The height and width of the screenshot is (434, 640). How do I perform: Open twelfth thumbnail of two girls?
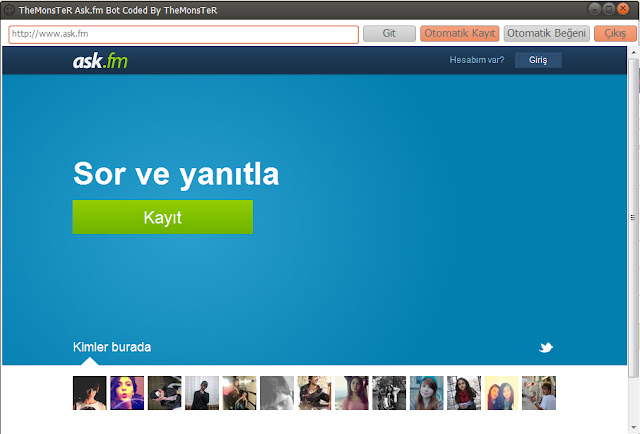pyautogui.click(x=502, y=393)
